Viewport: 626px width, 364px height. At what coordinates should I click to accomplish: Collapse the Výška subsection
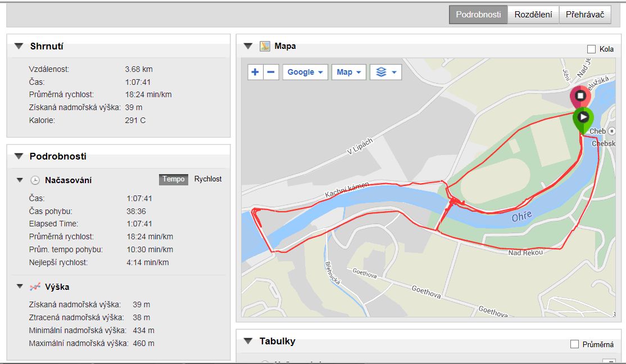tap(20, 287)
